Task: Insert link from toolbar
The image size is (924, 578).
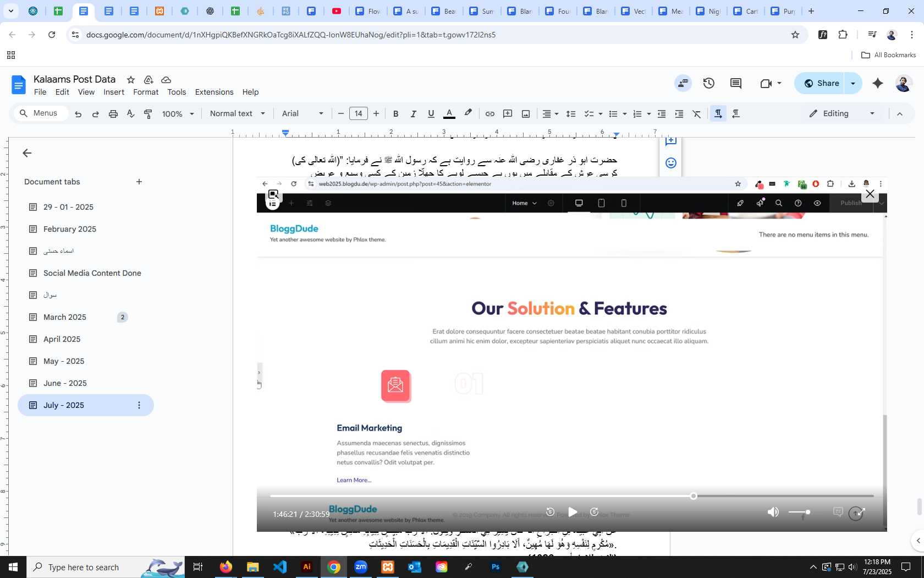Action: point(490,114)
